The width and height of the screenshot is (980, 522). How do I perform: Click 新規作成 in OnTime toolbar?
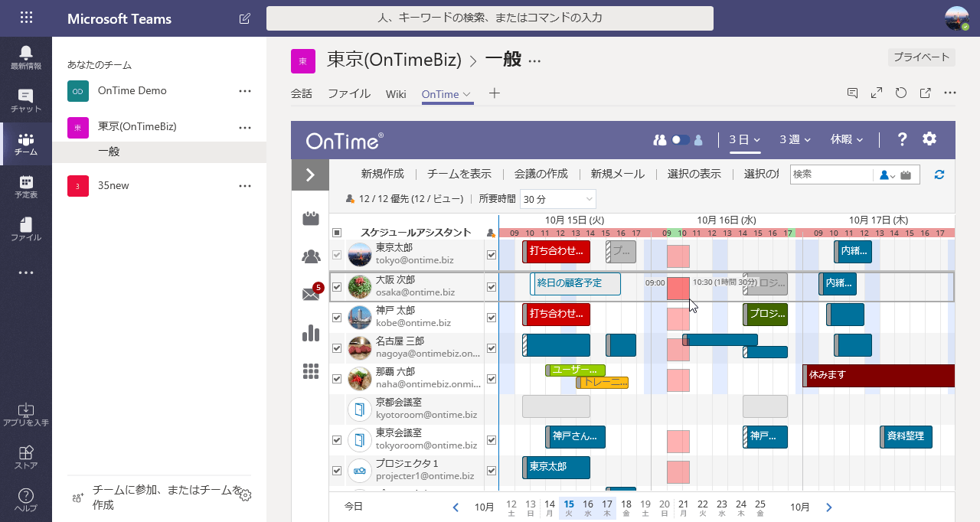[x=382, y=174]
